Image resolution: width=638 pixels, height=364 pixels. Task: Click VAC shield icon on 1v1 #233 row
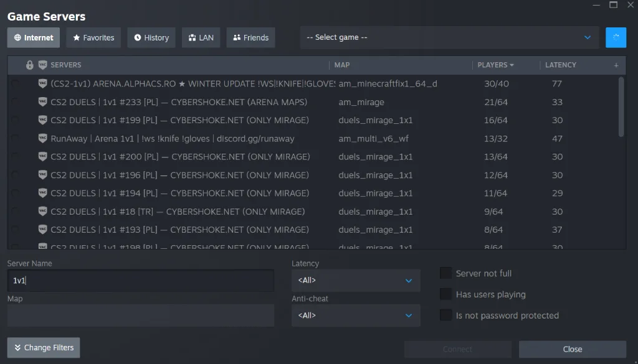(43, 102)
